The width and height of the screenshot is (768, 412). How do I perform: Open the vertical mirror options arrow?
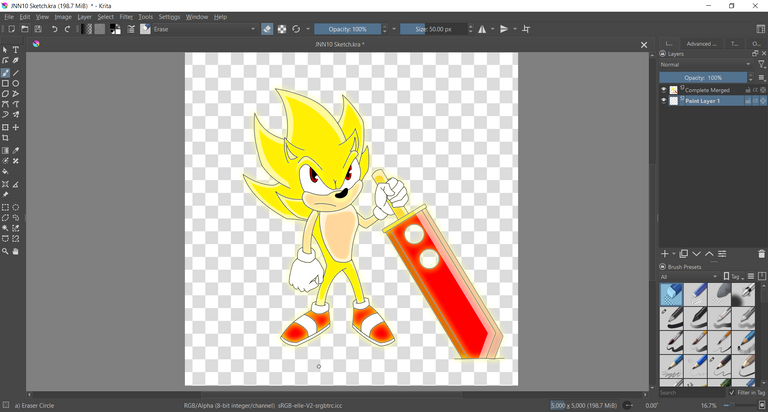click(x=515, y=29)
